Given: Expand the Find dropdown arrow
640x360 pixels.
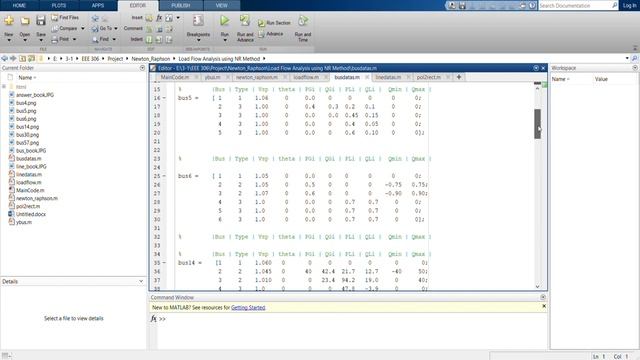Looking at the screenshot, I should [114, 40].
